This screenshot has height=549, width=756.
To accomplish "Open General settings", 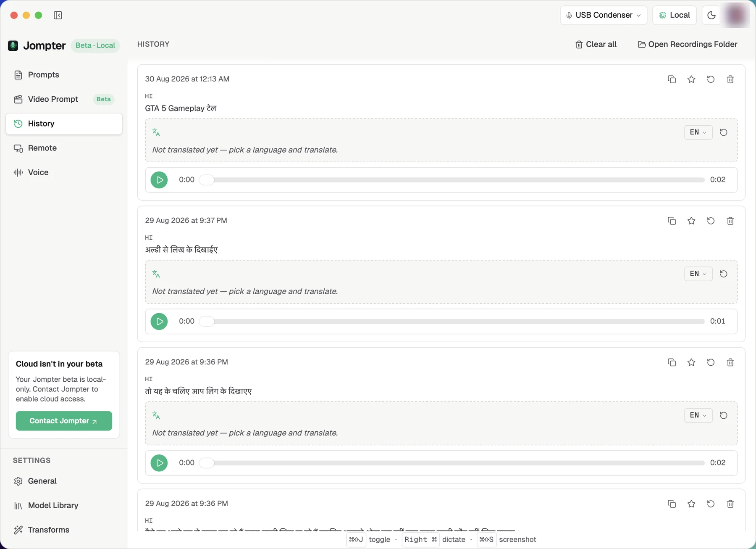I will point(64,481).
